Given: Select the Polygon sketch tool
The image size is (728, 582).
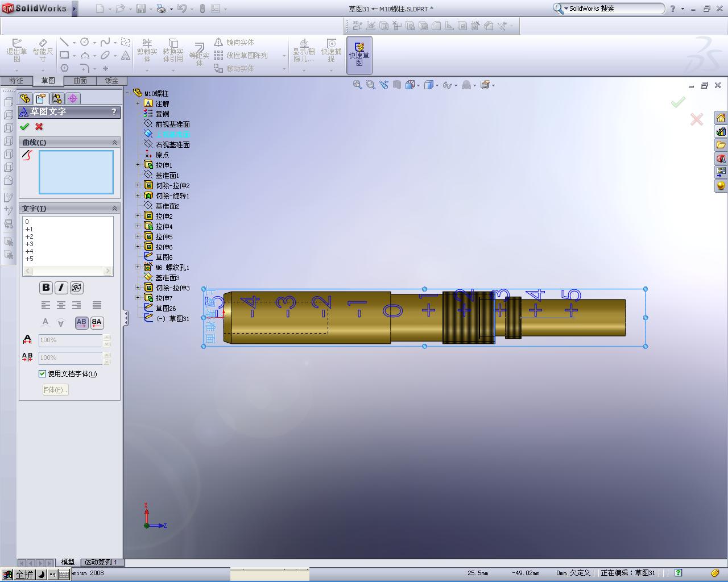Looking at the screenshot, I should pyautogui.click(x=64, y=68).
